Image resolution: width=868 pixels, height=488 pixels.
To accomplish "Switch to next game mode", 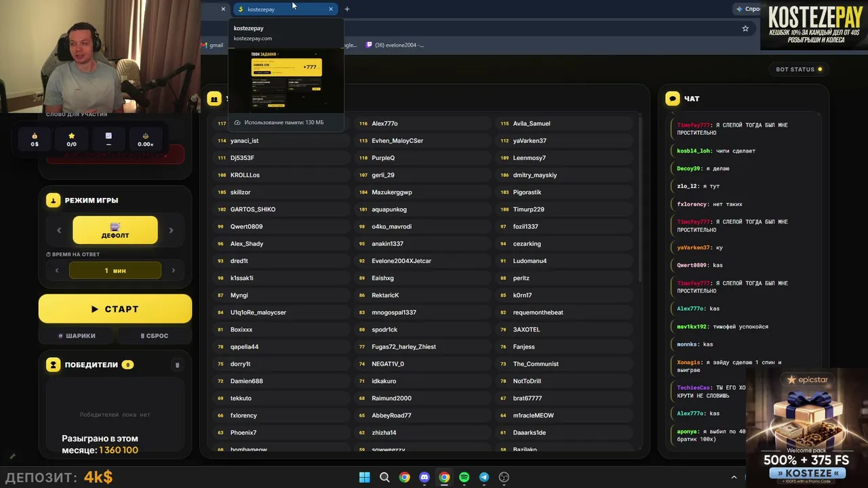I will 171,230.
